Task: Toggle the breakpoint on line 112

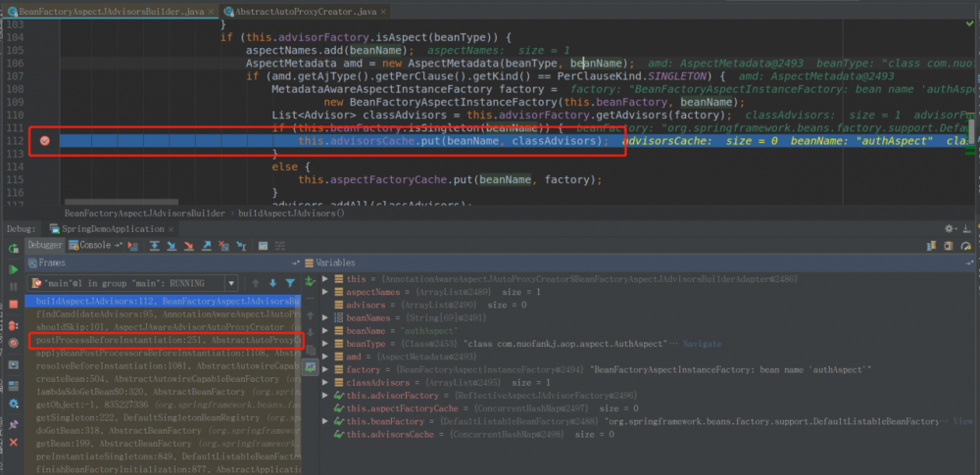Action: [x=44, y=141]
